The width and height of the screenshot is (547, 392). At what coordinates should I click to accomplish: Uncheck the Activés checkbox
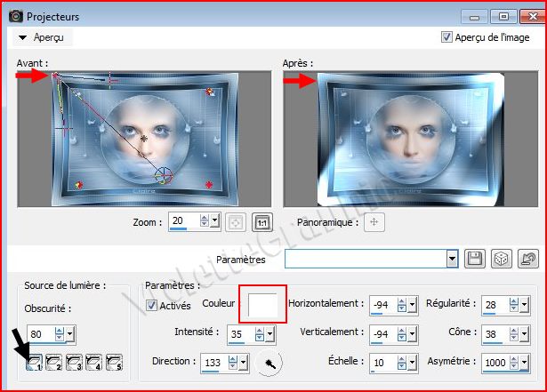151,305
